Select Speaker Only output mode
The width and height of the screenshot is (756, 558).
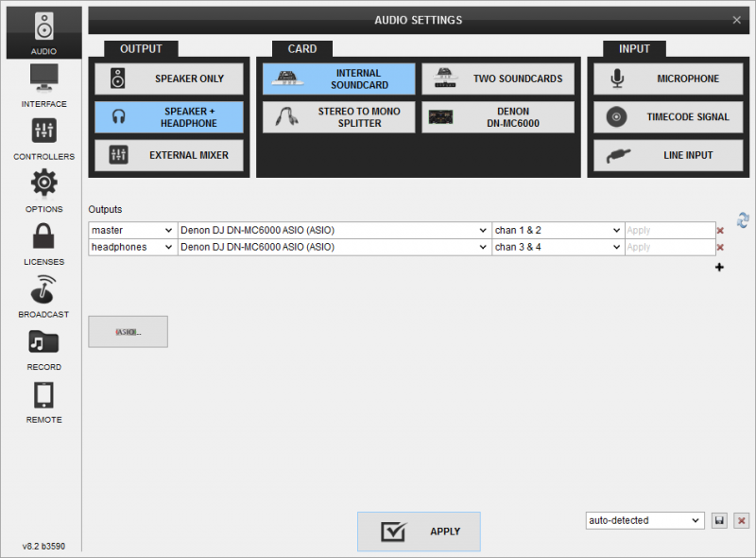pos(169,78)
